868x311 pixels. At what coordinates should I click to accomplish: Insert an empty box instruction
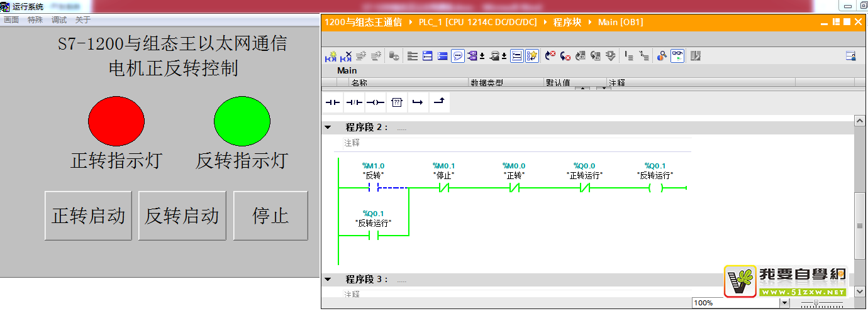pos(396,102)
